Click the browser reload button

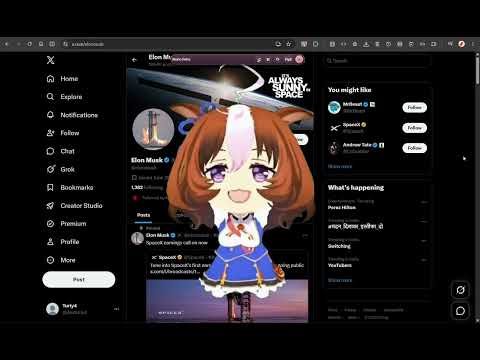30,44
